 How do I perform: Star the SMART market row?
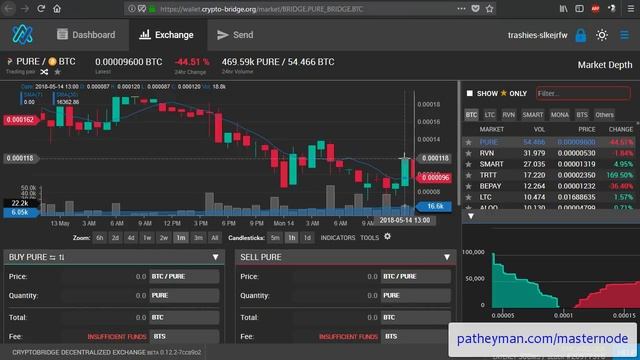tap(469, 164)
